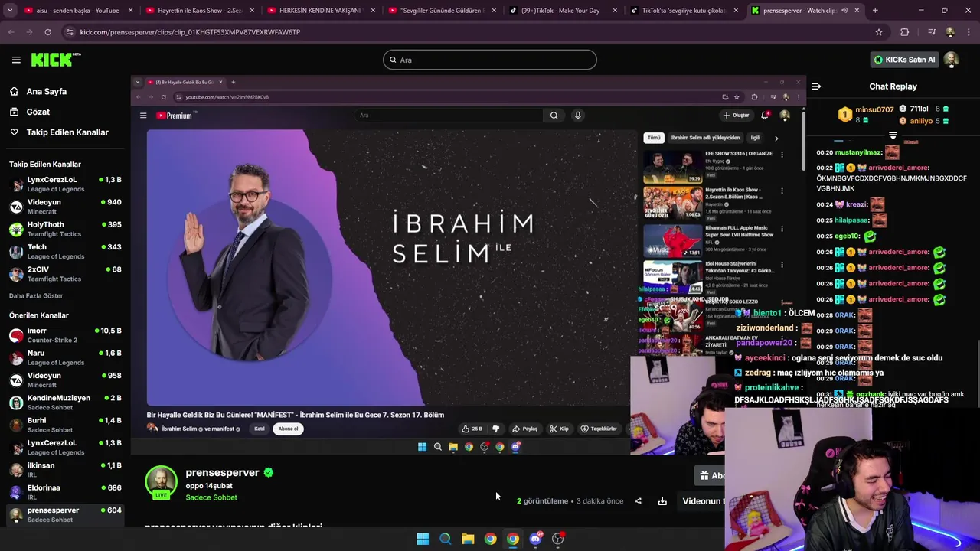
Task: Mute the prensesperver tab via its speaker icon
Action: 844,11
